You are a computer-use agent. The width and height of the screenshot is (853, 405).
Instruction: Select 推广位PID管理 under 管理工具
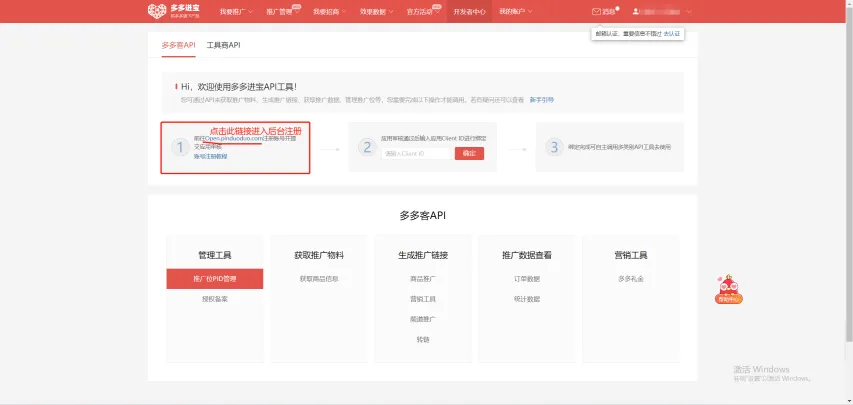[x=215, y=279]
